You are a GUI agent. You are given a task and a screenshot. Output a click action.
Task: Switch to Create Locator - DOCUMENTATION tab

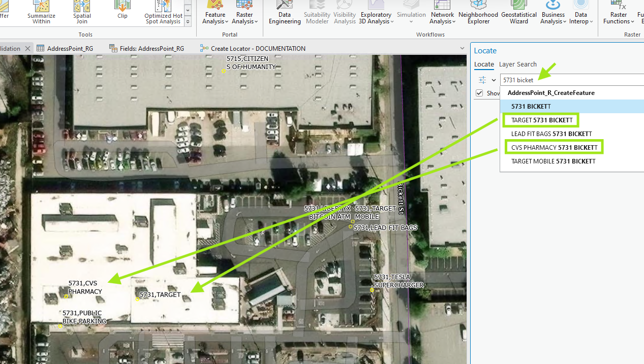point(253,49)
